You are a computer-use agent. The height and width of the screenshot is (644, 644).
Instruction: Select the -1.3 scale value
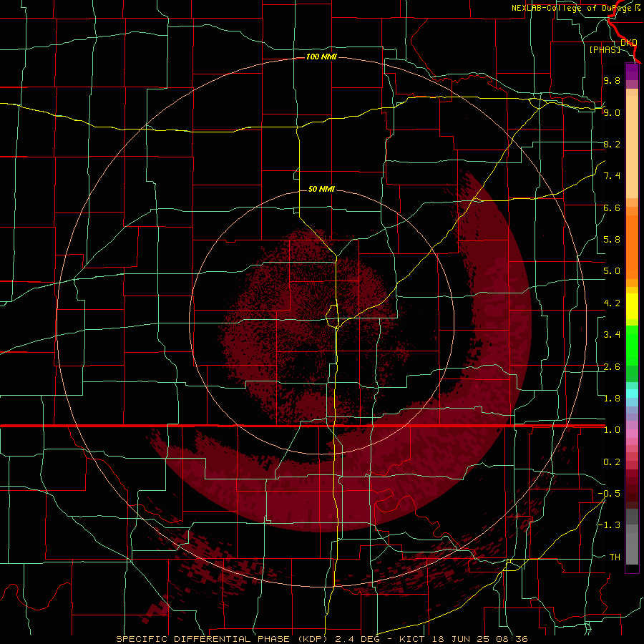(609, 525)
